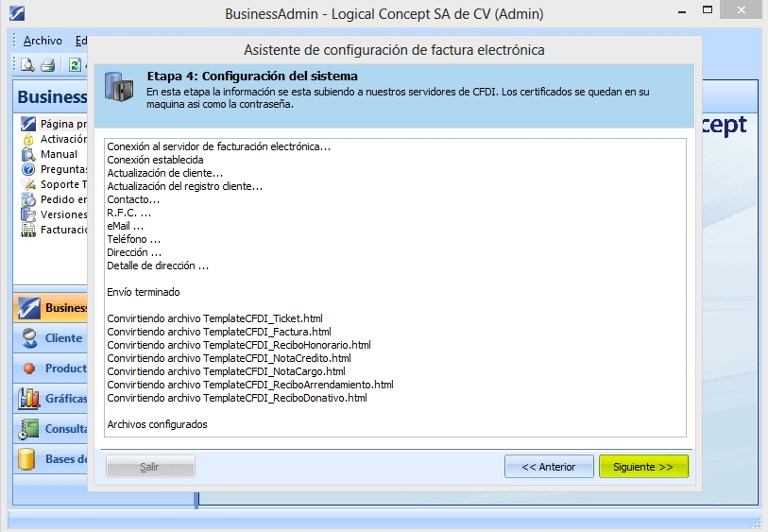The height and width of the screenshot is (532, 768).
Task: Click the TemplateCFDI_ReciboDonativo.html log line
Action: (237, 398)
